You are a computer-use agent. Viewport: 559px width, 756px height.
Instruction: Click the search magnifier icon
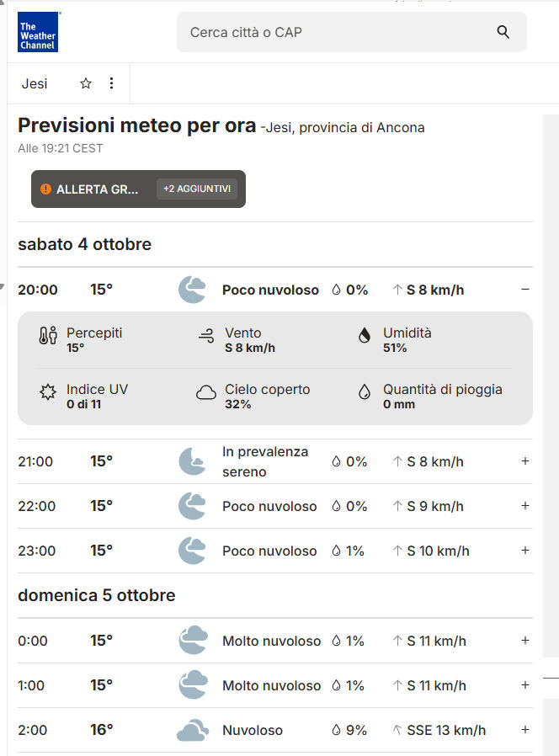pyautogui.click(x=503, y=32)
